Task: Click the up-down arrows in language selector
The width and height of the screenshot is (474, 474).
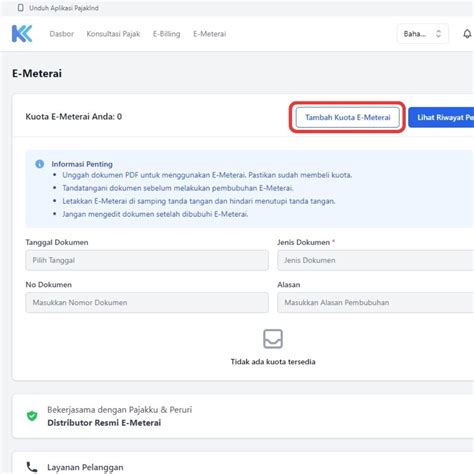Action: 439,34
